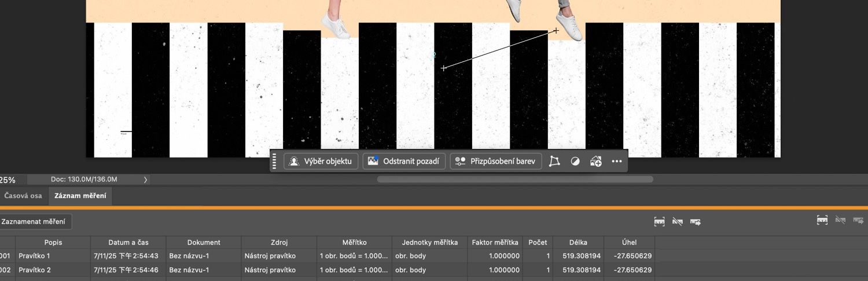Open Přizpůsobení barev color matching
Screen dimensions: 868x281
[x=496, y=161]
